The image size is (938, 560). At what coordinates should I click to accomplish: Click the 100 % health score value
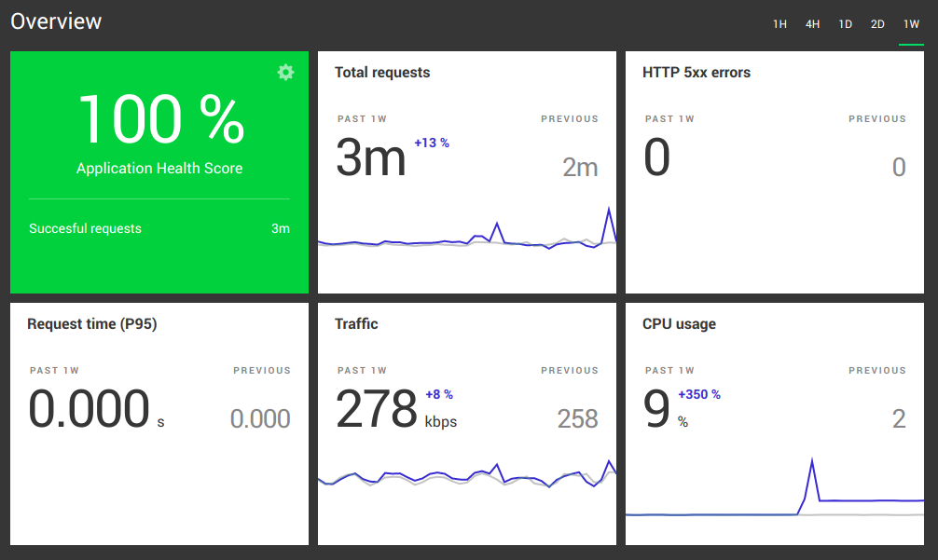(x=159, y=120)
